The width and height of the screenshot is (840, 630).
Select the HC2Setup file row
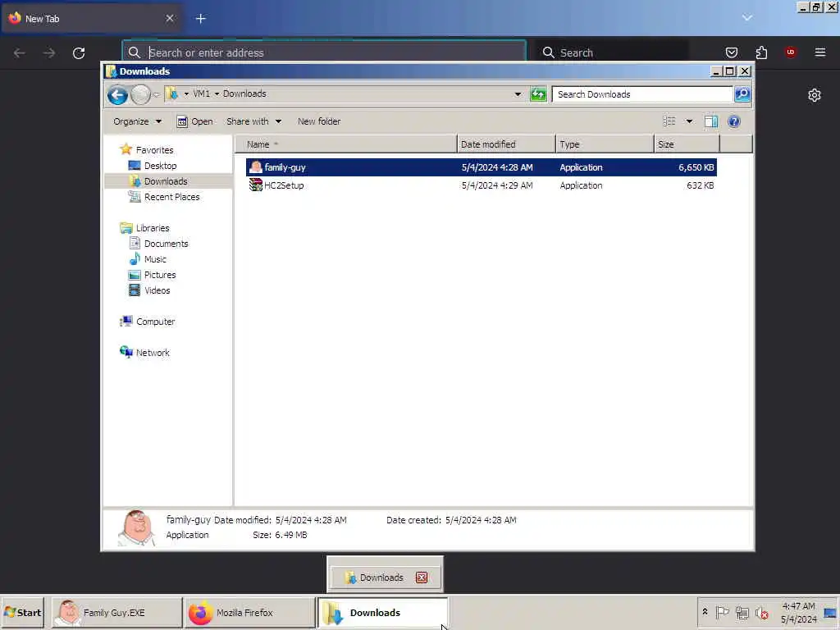point(481,185)
